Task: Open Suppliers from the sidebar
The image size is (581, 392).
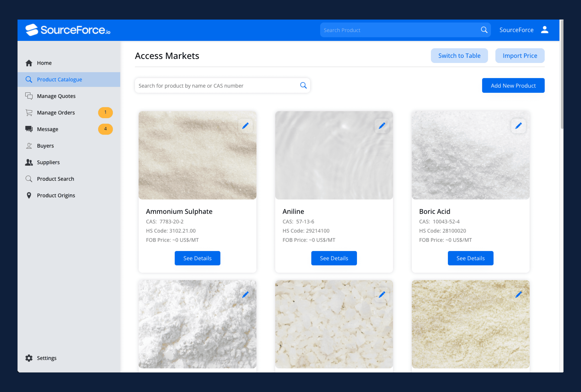Action: [x=48, y=162]
